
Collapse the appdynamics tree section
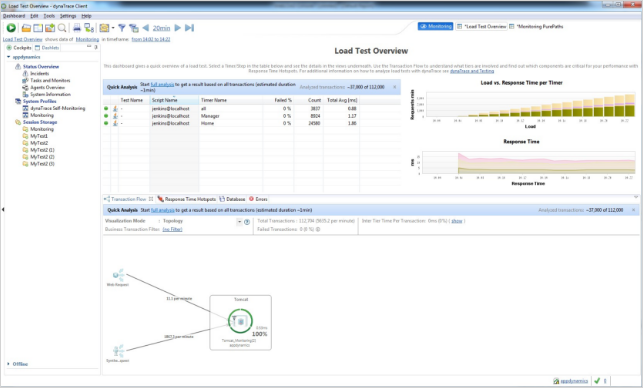point(8,57)
